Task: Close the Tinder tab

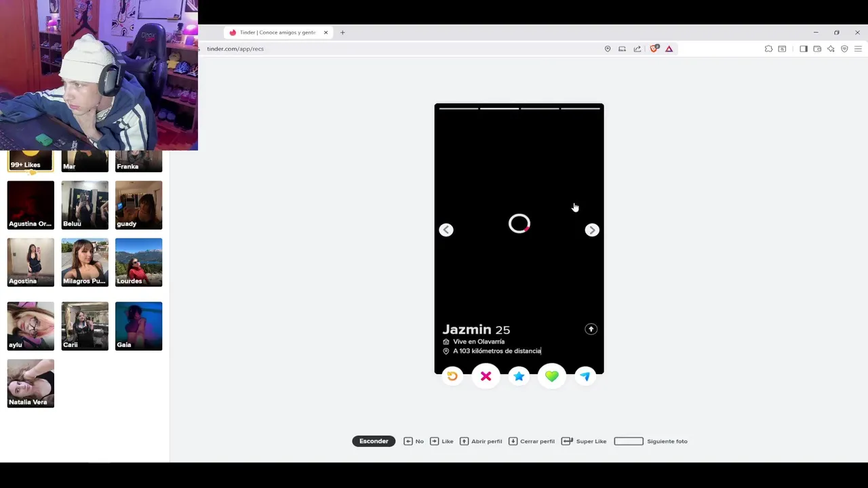Action: point(325,33)
